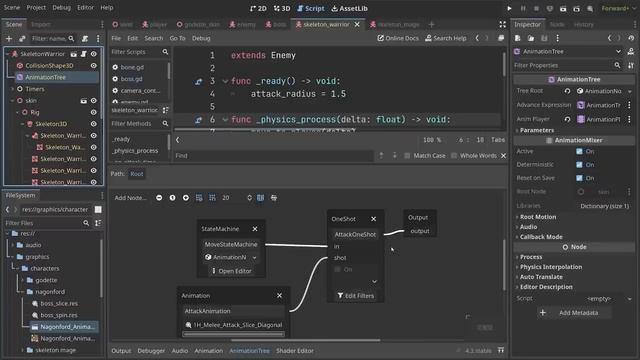Select boss.gd in script list
The width and height of the screenshot is (640, 360).
[x=131, y=79]
